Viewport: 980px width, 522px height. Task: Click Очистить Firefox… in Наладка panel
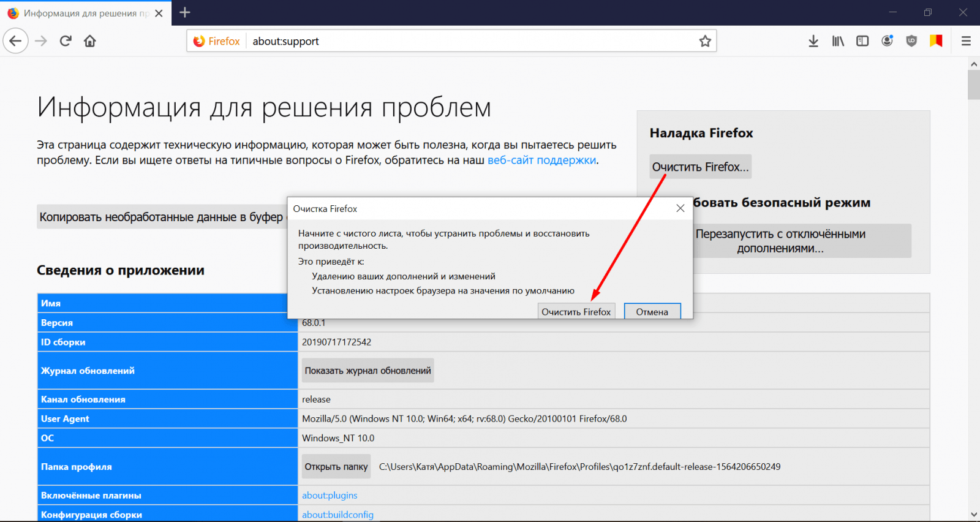(700, 167)
